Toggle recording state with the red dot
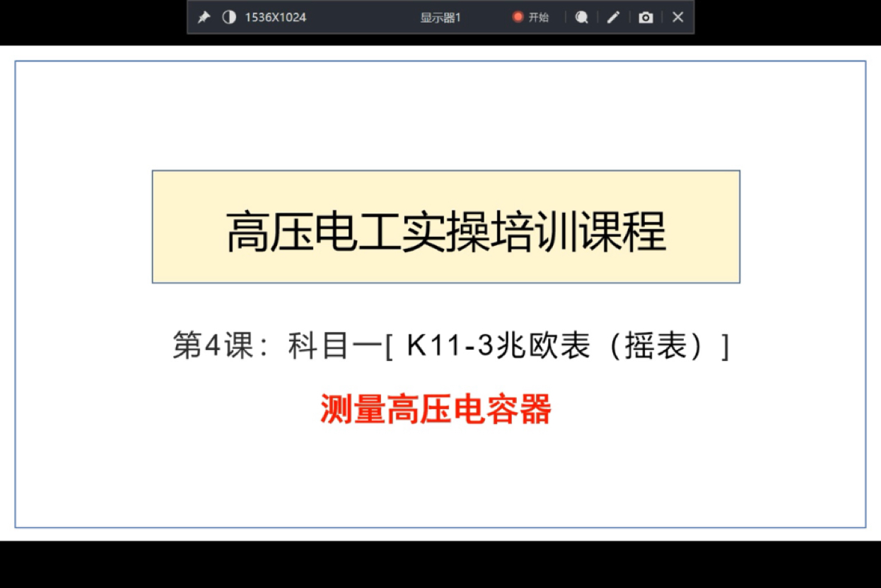Viewport: 881px width, 588px height. pos(518,16)
